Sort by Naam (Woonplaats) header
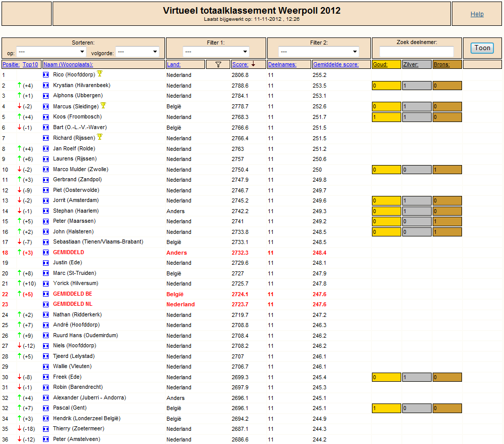The width and height of the screenshot is (504, 444). click(68, 64)
